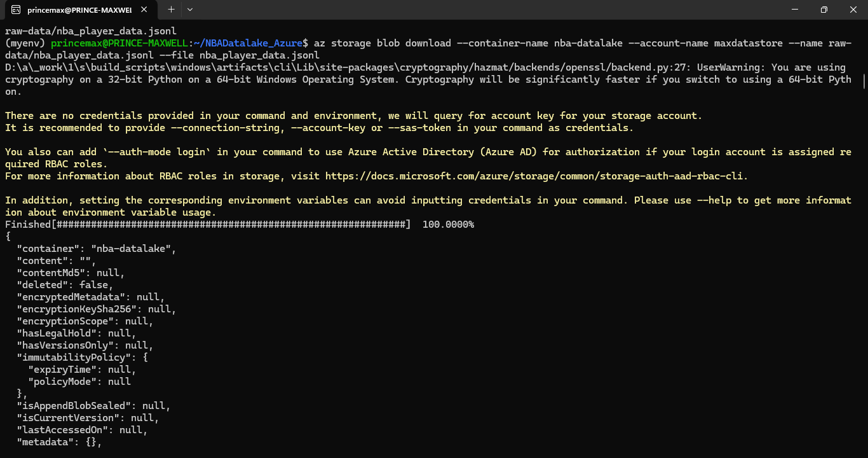868x458 pixels.
Task: Maximize the terminal window
Action: (824, 10)
